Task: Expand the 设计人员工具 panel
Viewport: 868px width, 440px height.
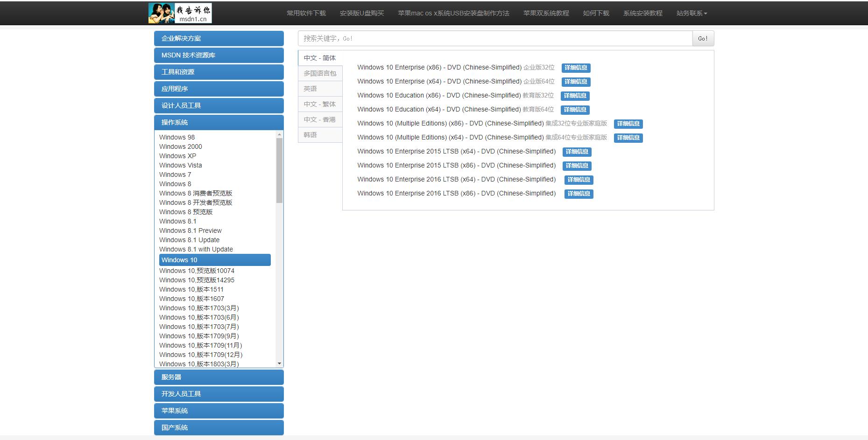Action: (x=219, y=105)
